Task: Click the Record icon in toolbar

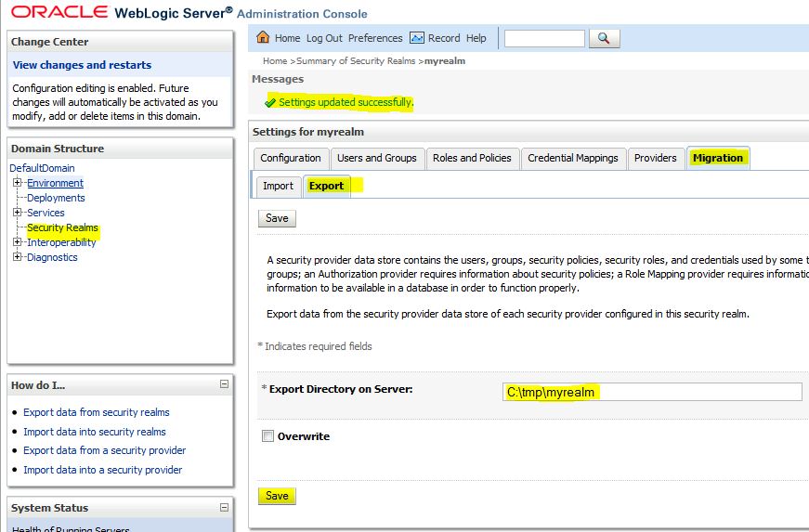Action: 417,38
